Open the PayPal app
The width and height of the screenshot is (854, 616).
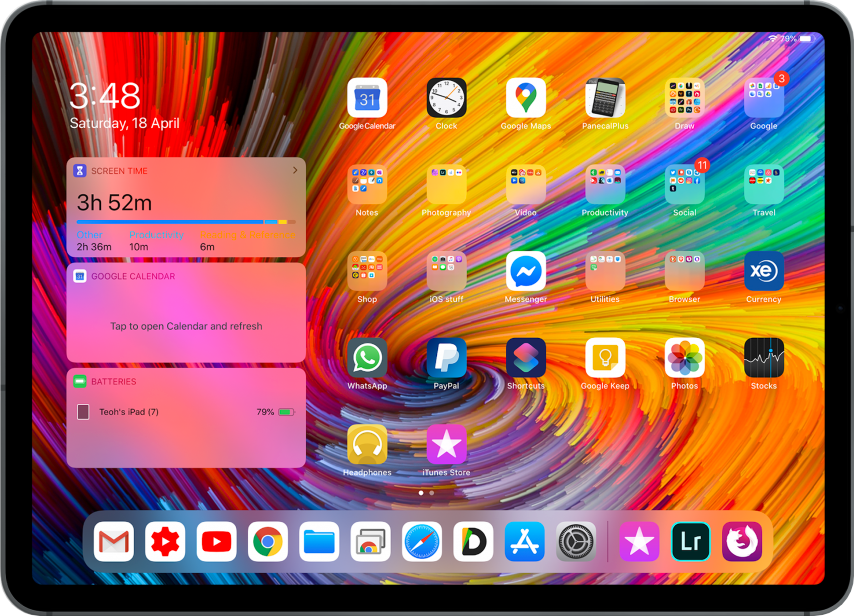click(x=446, y=358)
